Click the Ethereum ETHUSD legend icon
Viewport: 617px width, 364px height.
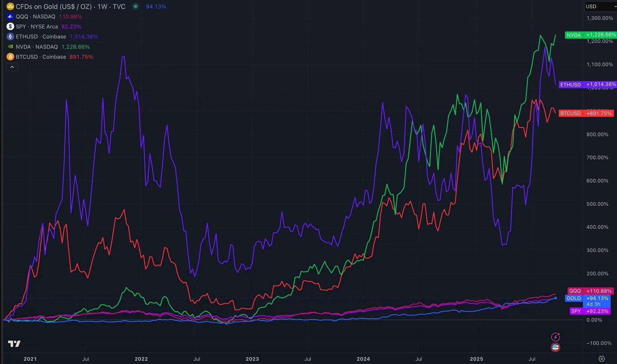click(x=10, y=37)
